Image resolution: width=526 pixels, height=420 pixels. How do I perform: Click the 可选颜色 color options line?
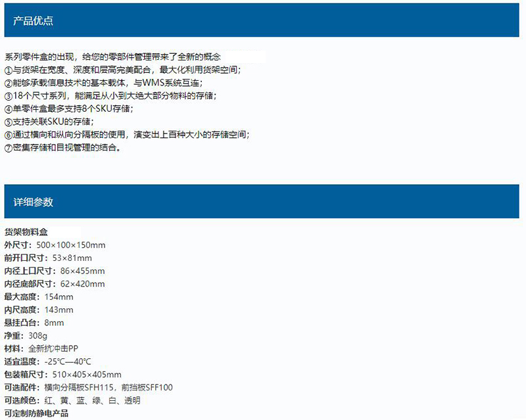tap(72, 400)
